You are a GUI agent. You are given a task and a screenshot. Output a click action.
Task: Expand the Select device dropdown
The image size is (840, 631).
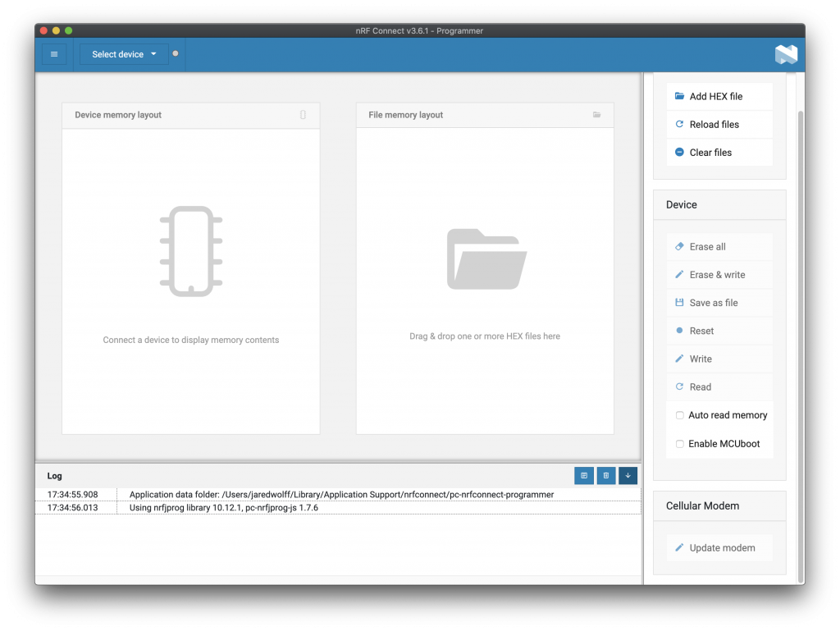(124, 54)
